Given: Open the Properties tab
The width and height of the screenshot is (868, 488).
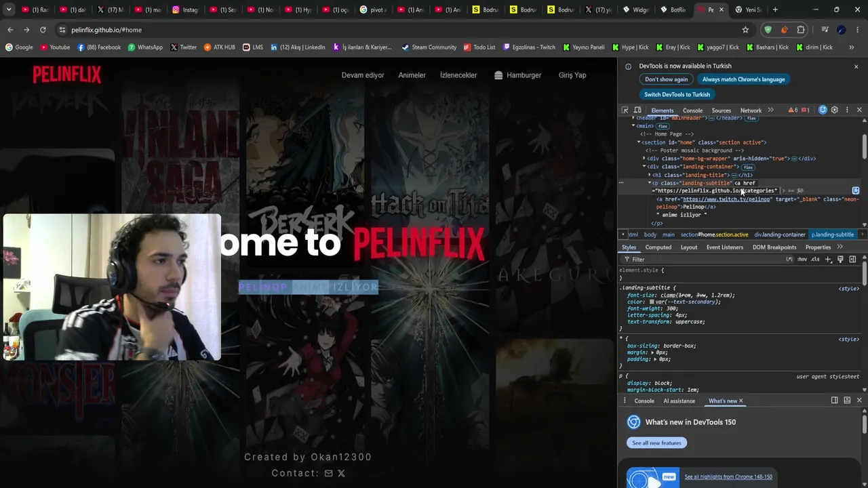Looking at the screenshot, I should click(818, 247).
